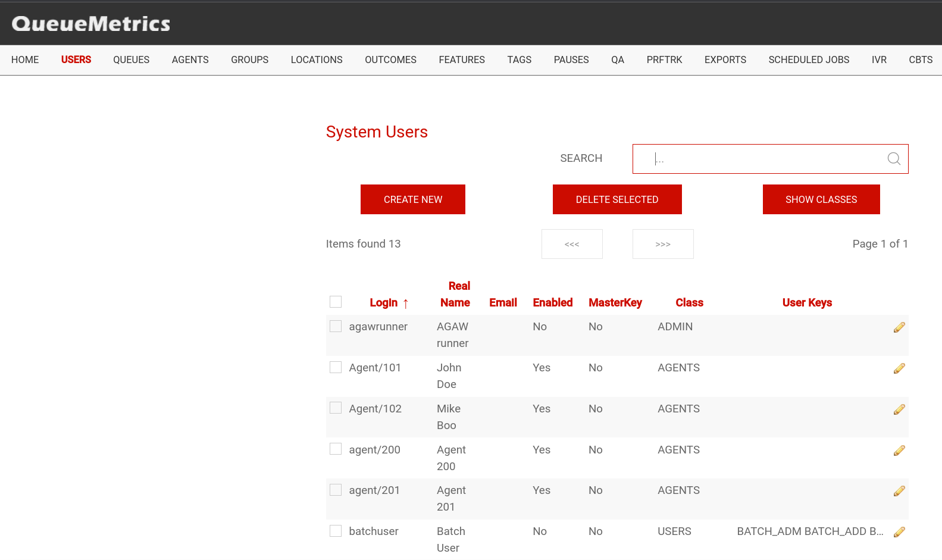Focus the SEARCH input field

[x=770, y=159]
